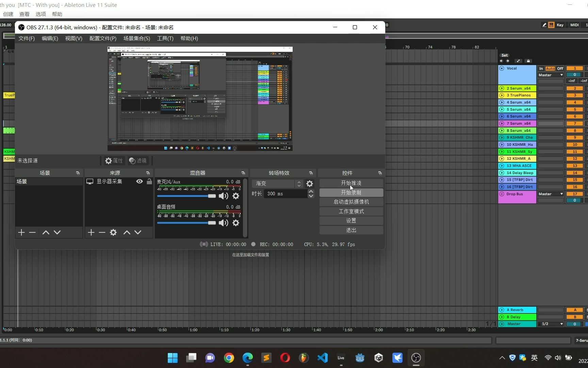This screenshot has width=588, height=368.
Task: Add a new source with the plus icon
Action: click(91, 232)
